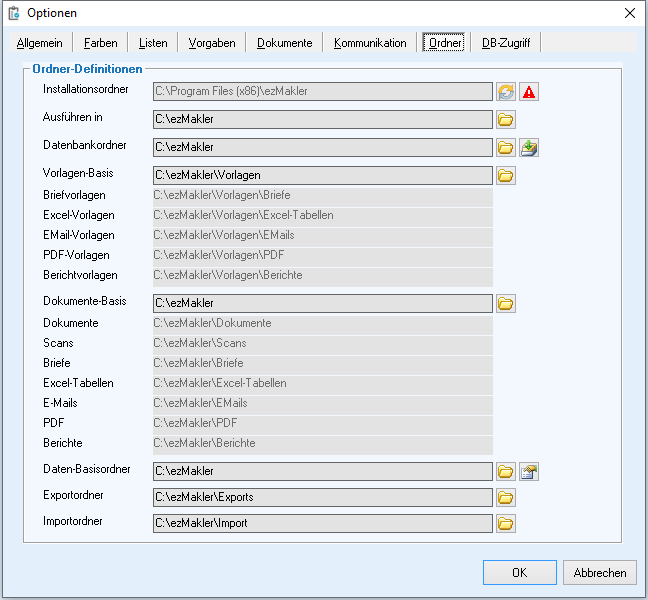Click the refresh icon beside Installationsordner
The width and height of the screenshot is (648, 600).
pyautogui.click(x=506, y=92)
